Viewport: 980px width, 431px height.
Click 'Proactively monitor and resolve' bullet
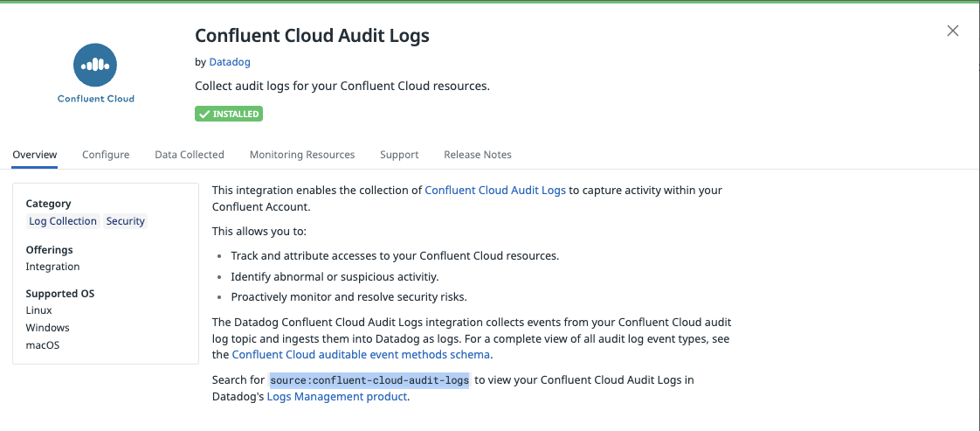[349, 296]
